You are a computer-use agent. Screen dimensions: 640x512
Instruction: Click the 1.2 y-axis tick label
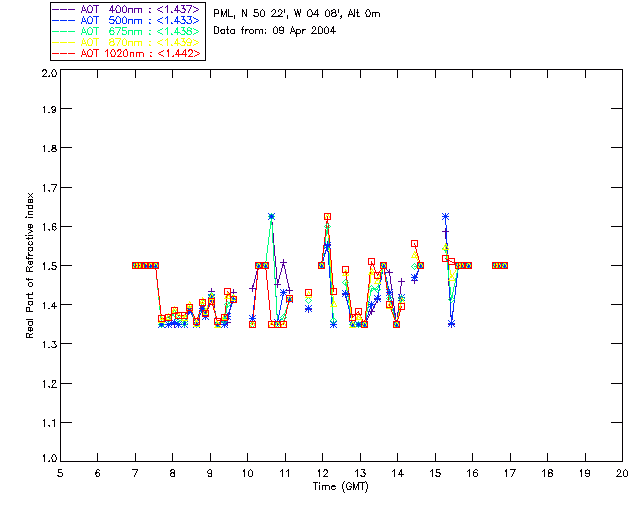49,384
